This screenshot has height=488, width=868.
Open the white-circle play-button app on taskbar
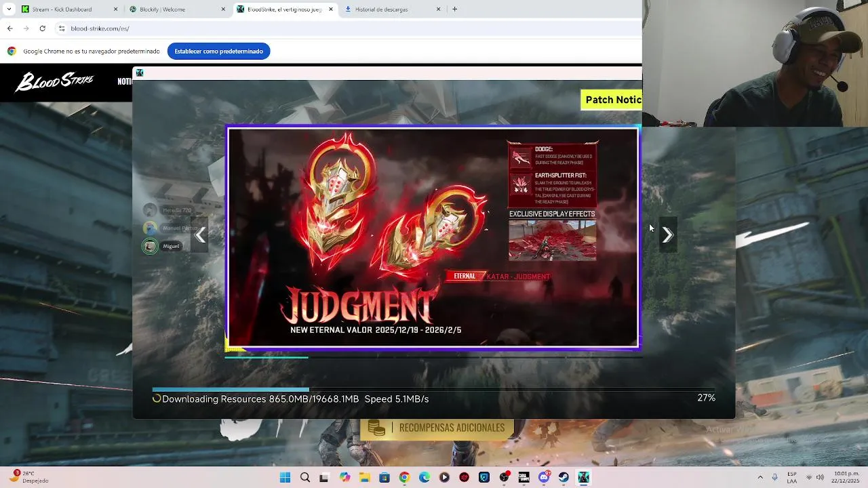coord(444,477)
